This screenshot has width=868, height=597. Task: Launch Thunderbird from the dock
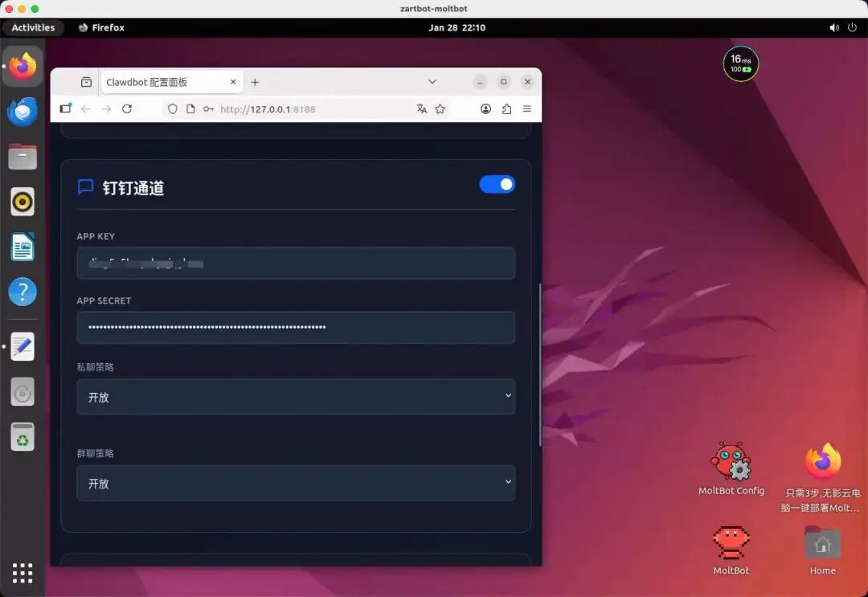(22, 111)
